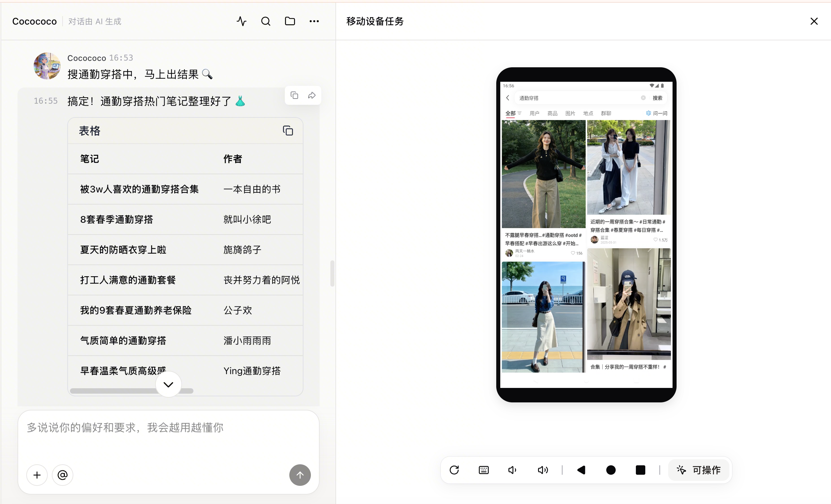Open the seaside white skirt outfit photo
The image size is (831, 504).
point(543,317)
